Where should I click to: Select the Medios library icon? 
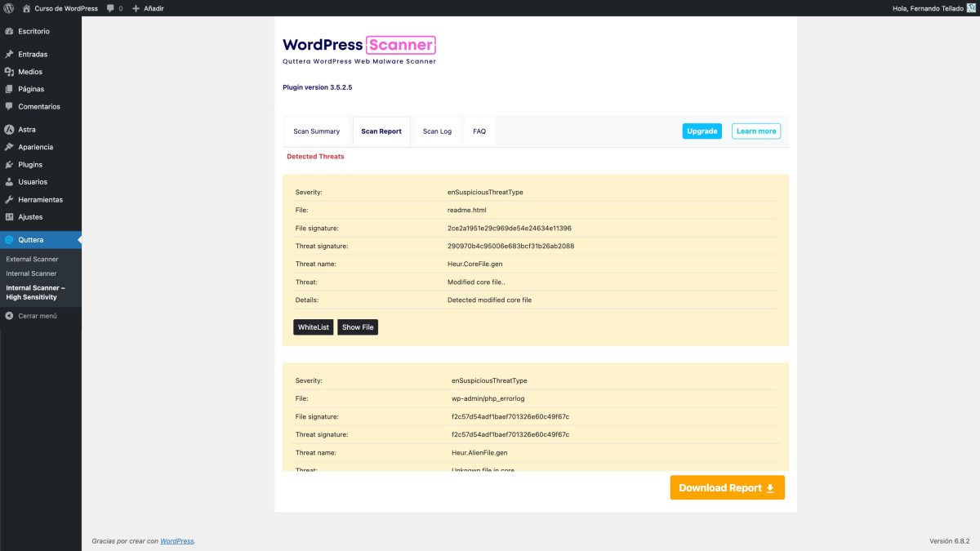10,72
